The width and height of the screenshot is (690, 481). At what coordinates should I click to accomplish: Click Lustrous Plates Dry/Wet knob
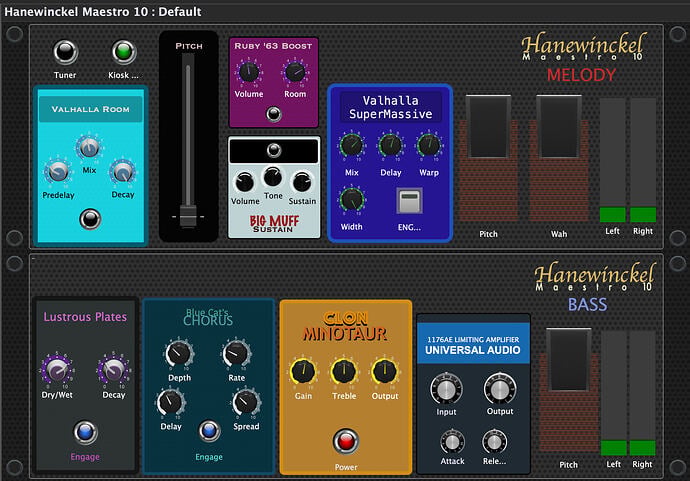pyautogui.click(x=57, y=370)
